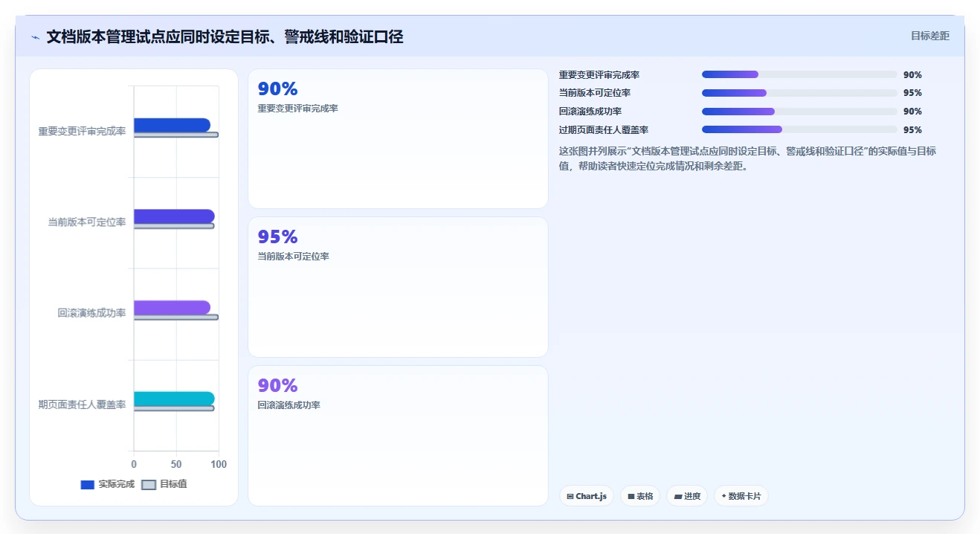Click the 回滚演练成功率 chart axis label
Screen dimensions: 980x534
tap(91, 313)
